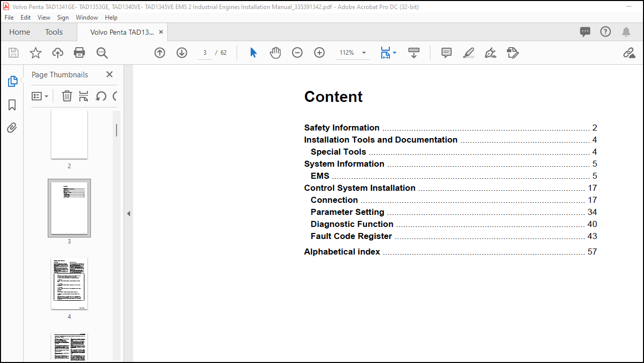Add a sticky note comment
This screenshot has width=644, height=363.
click(x=447, y=53)
